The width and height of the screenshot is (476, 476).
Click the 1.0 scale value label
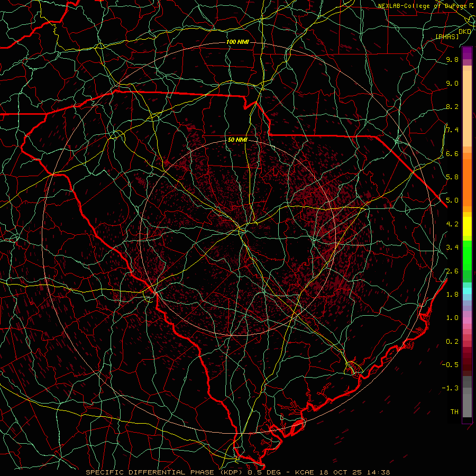pyautogui.click(x=452, y=318)
